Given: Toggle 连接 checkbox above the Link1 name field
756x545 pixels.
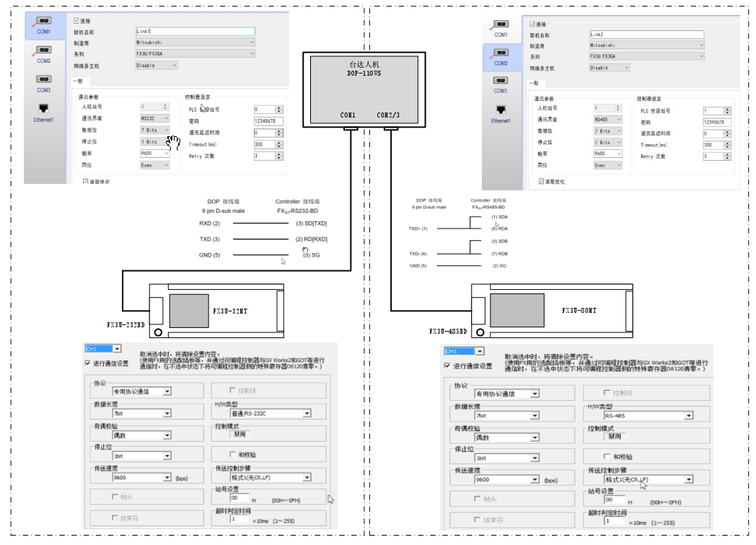Looking at the screenshot, I should (x=77, y=21).
